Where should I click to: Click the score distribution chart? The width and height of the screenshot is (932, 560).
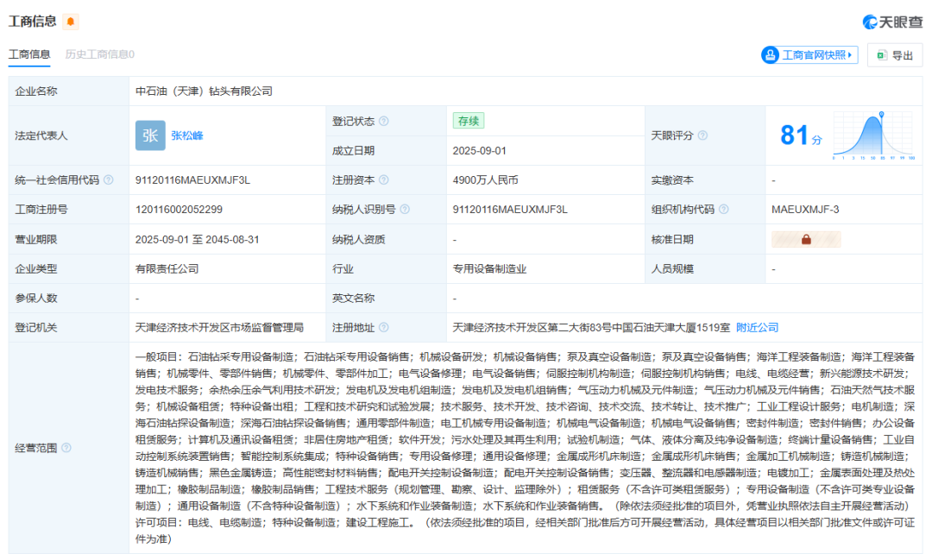pyautogui.click(x=873, y=135)
